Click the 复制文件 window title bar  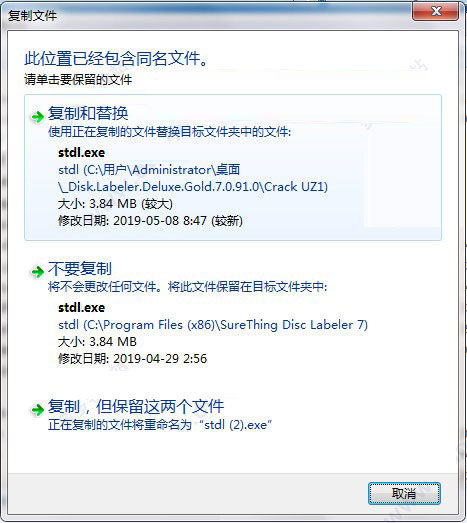(207, 15)
